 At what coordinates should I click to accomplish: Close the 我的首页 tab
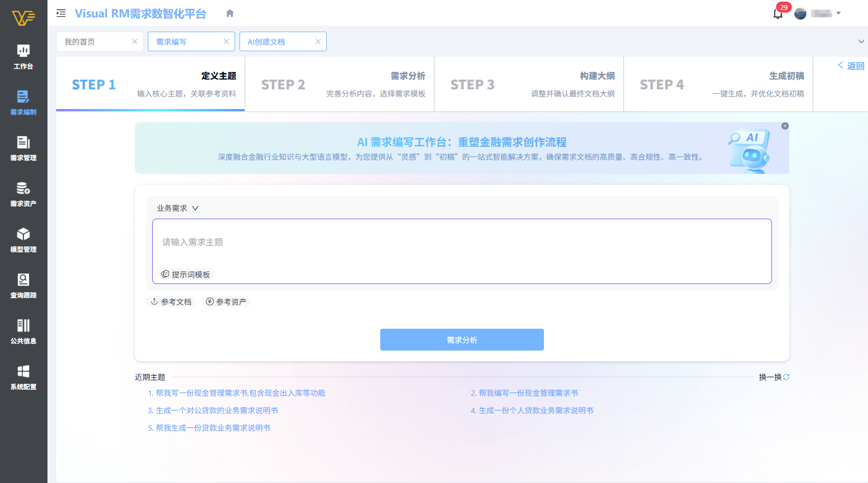(135, 41)
